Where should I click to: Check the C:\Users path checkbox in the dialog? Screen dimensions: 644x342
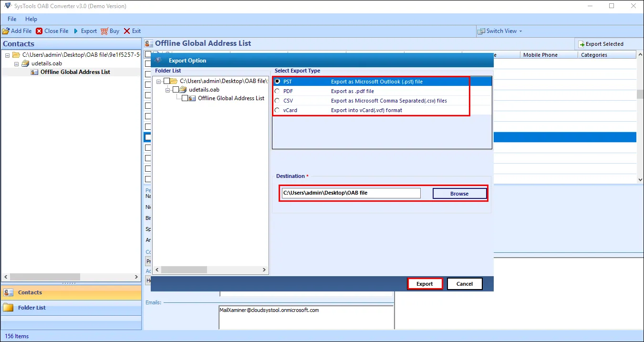pyautogui.click(x=166, y=81)
